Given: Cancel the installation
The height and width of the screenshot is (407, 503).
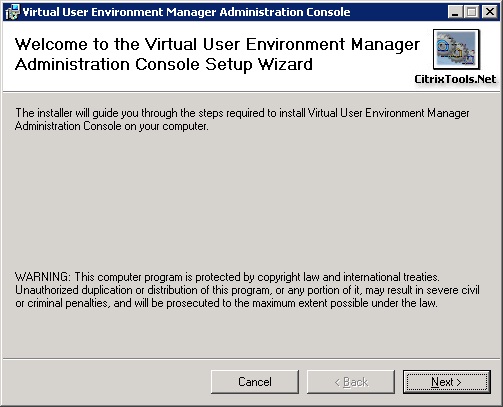Looking at the screenshot, I should 255,382.
